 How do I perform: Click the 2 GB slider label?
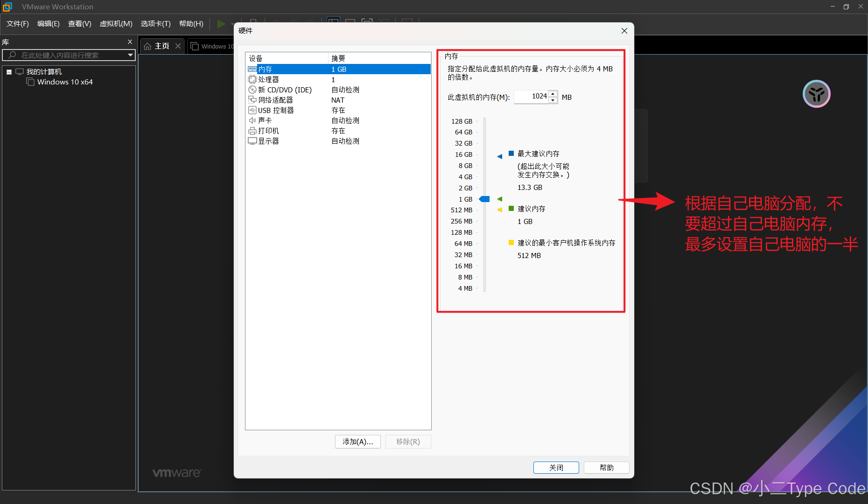465,188
